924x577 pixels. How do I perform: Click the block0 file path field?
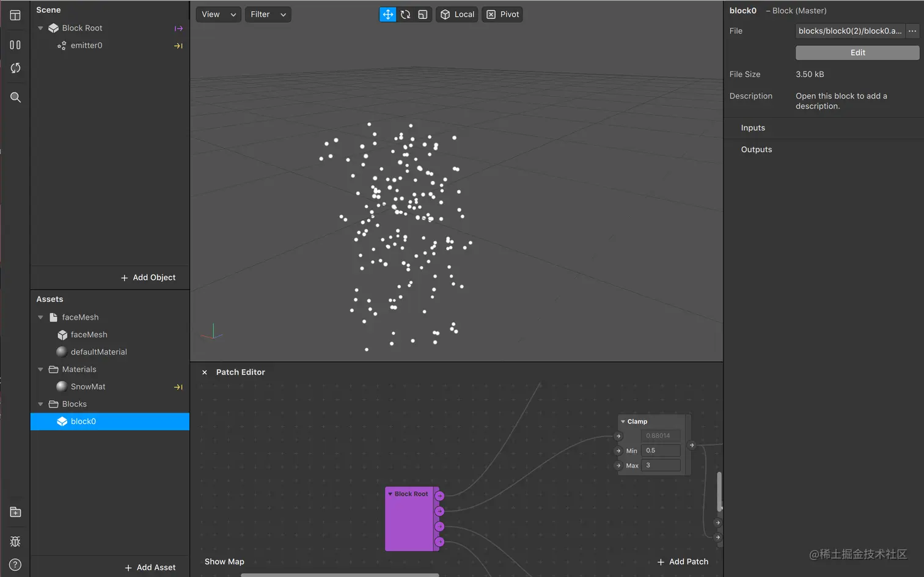(x=849, y=31)
